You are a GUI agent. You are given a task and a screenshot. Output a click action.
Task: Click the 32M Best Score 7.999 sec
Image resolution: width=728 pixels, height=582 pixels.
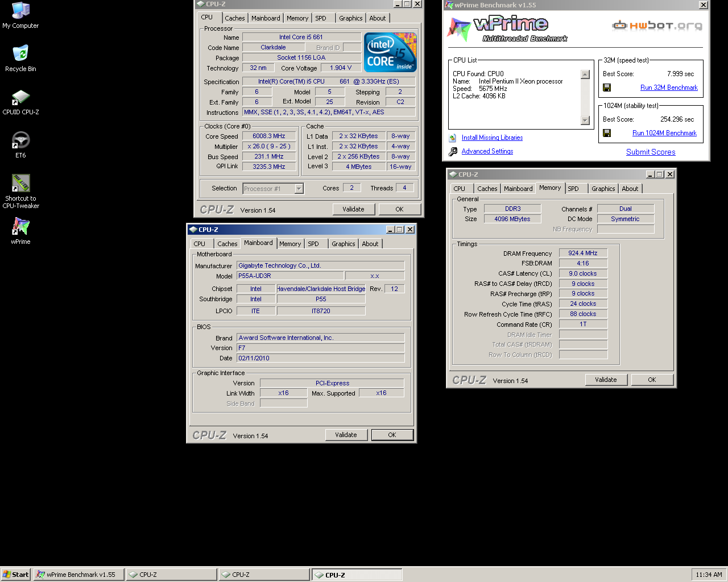pyautogui.click(x=680, y=74)
